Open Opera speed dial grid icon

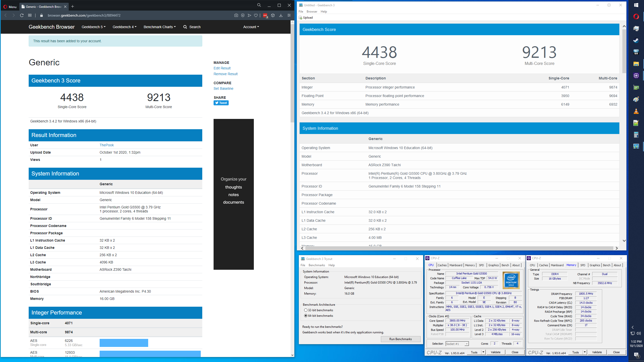pyautogui.click(x=30, y=15)
